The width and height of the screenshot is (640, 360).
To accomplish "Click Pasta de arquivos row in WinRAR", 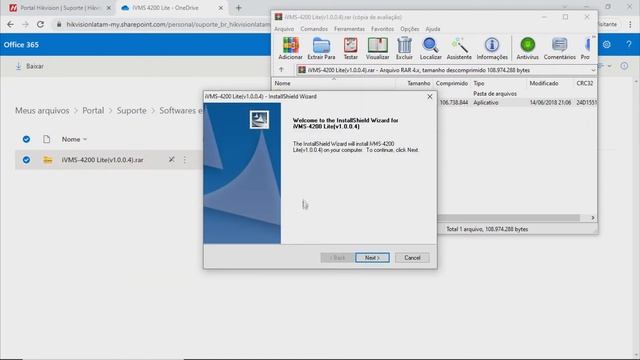I will click(x=517, y=93).
